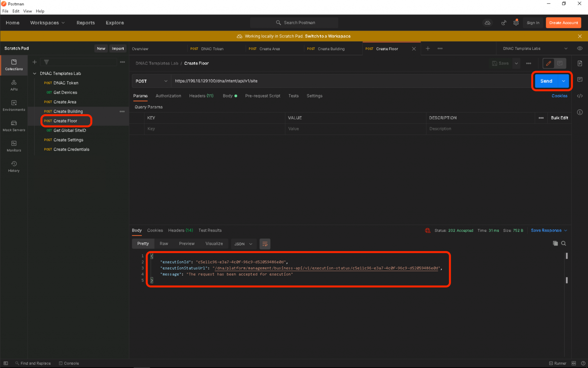Collapse the DNAC Templates Lab collection
This screenshot has height=368, width=588.
(x=35, y=73)
